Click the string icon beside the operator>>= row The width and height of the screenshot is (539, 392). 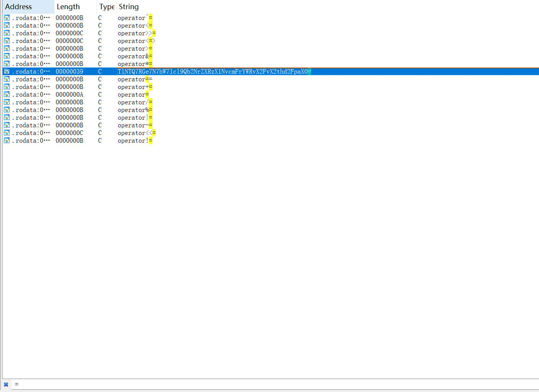[x=7, y=33]
